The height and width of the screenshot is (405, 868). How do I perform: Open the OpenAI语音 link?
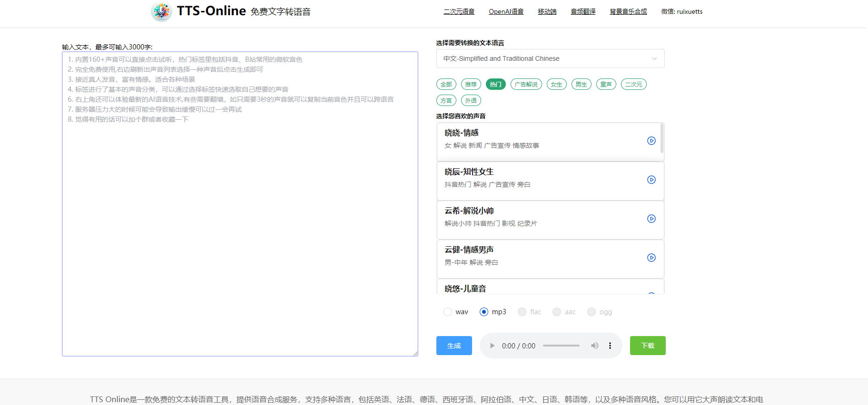506,11
